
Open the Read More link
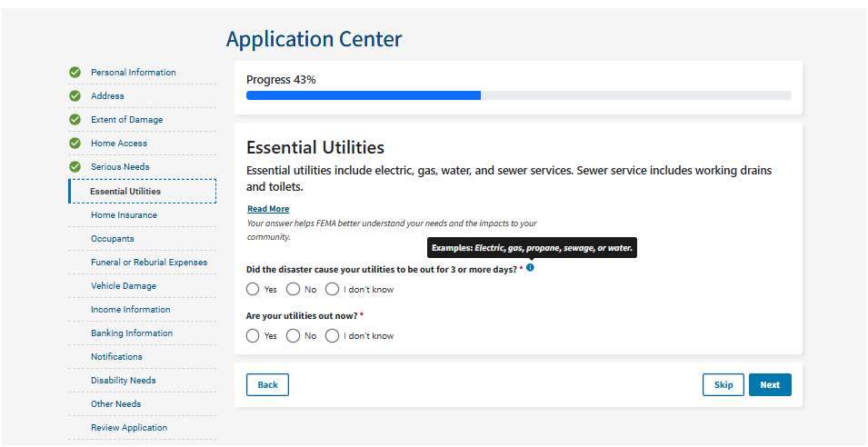(x=268, y=209)
